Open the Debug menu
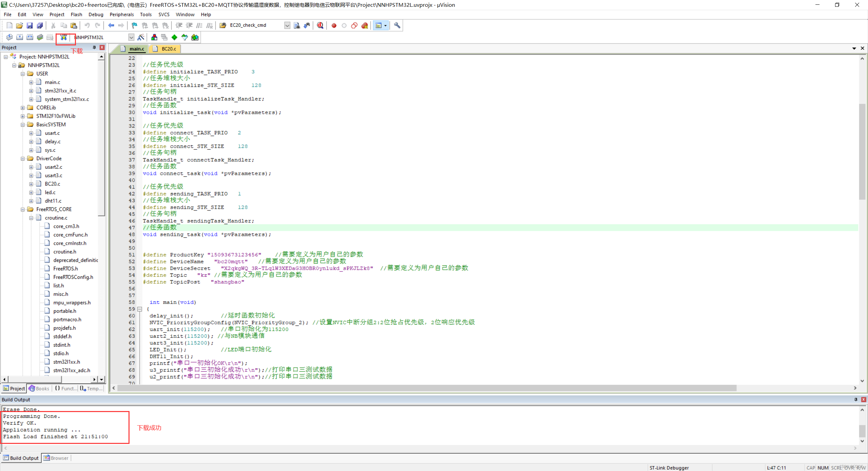 click(96, 15)
